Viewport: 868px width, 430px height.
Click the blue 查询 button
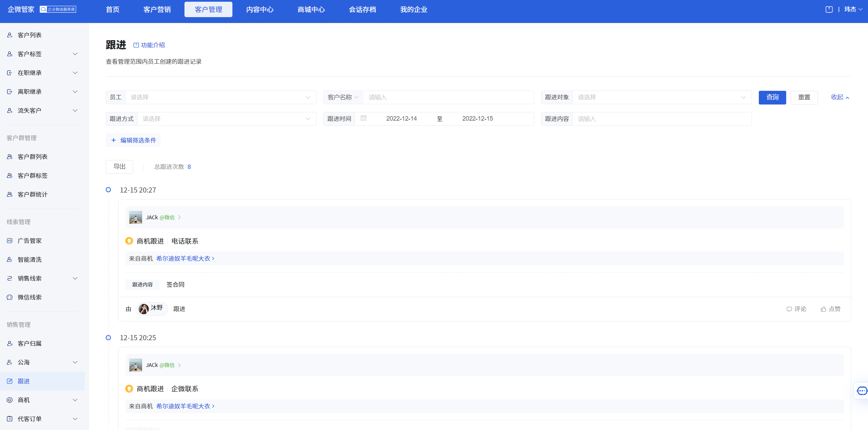pos(773,97)
